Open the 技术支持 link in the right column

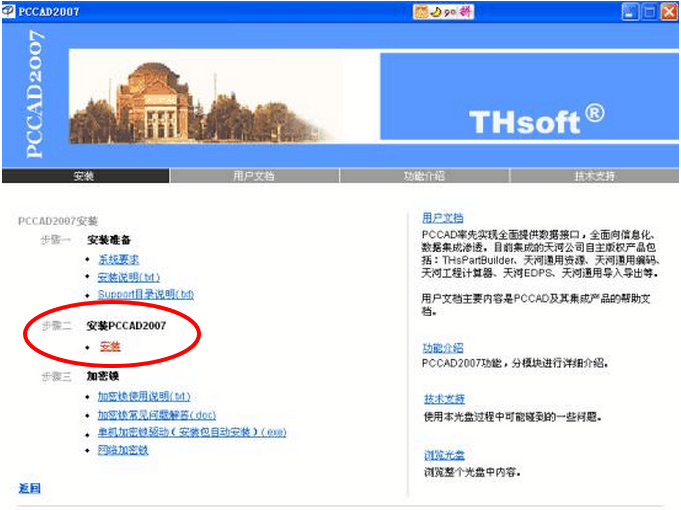pyautogui.click(x=444, y=398)
